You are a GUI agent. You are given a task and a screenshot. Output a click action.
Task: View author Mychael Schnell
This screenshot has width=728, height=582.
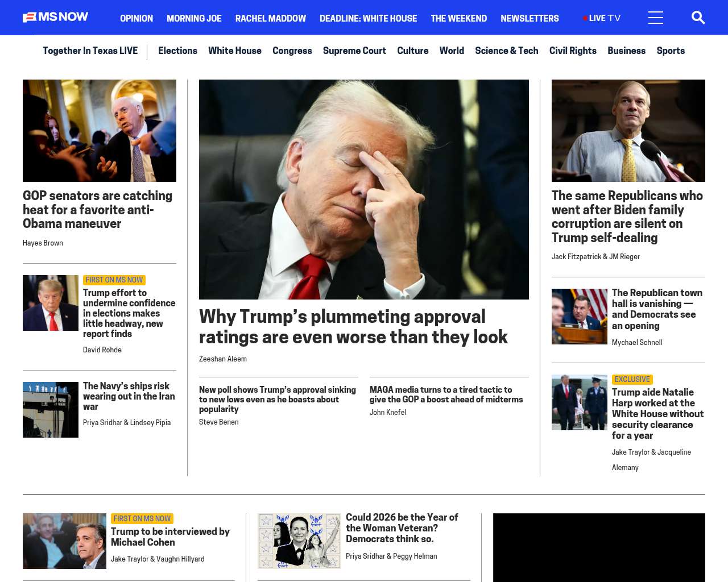[637, 343]
